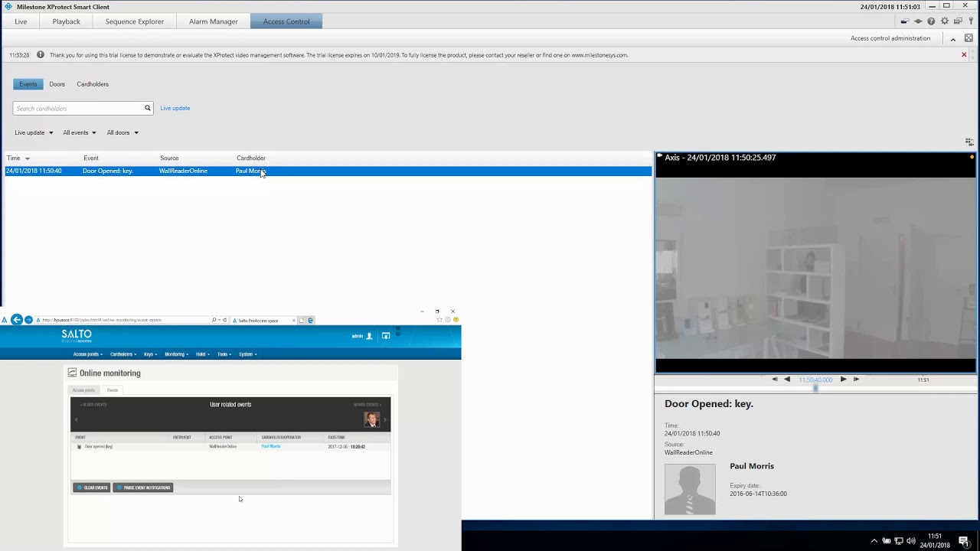This screenshot has width=980, height=551.
Task: Click the monitor icon next to admin in Salto
Action: click(x=386, y=336)
